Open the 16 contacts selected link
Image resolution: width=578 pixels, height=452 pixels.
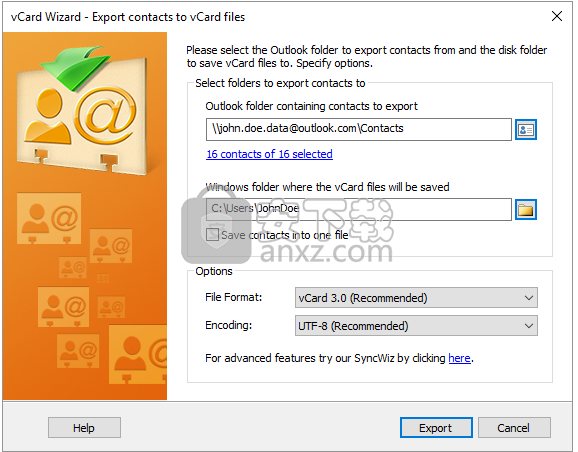[269, 154]
